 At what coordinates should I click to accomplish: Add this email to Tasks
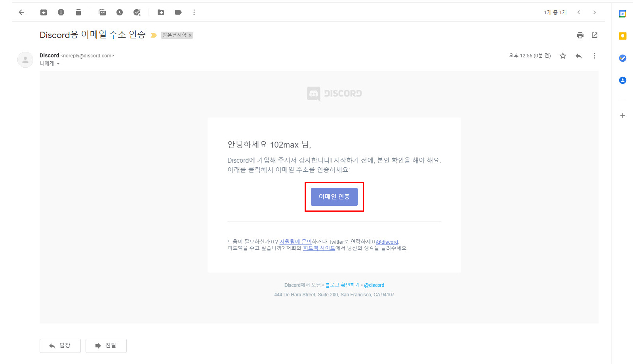tap(137, 12)
